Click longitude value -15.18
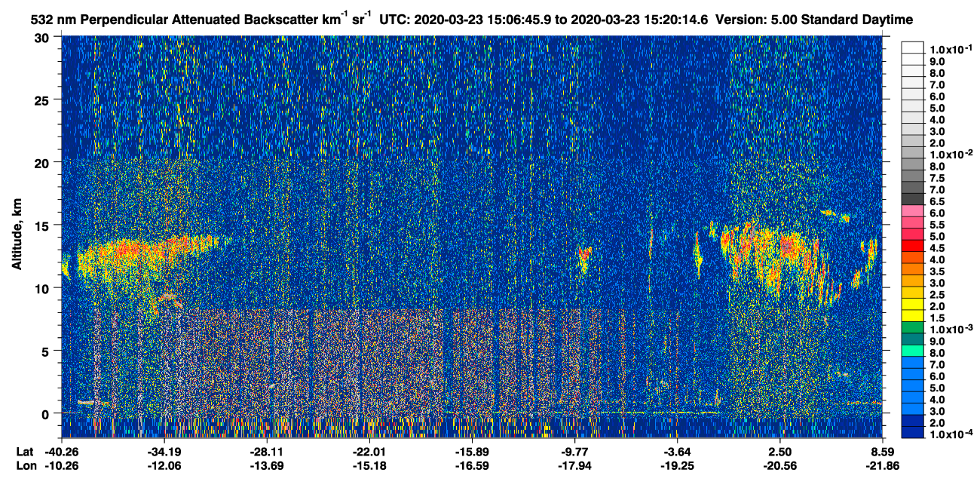Screen dimensions: 980x503 point(369,465)
